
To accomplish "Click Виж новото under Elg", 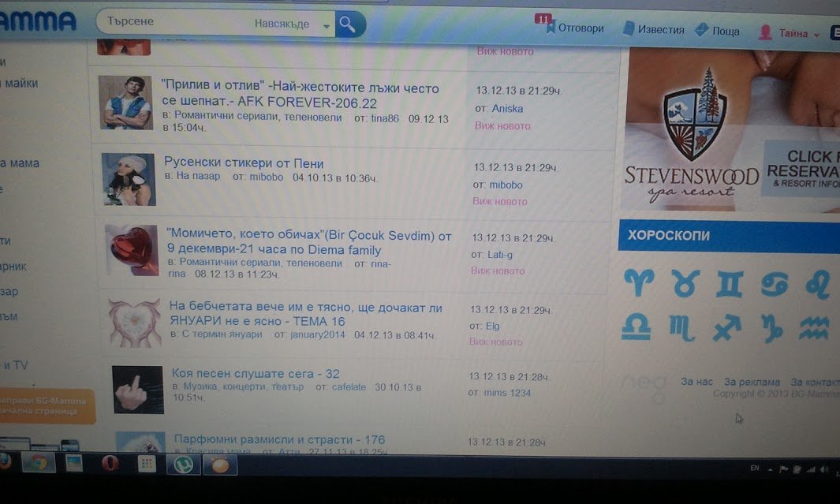I will (x=495, y=342).
